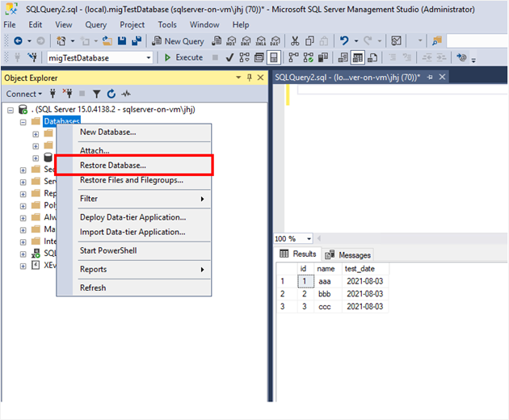Toggle IntelliSense Enabled icon
This screenshot has width=509, height=420.
pos(274,58)
